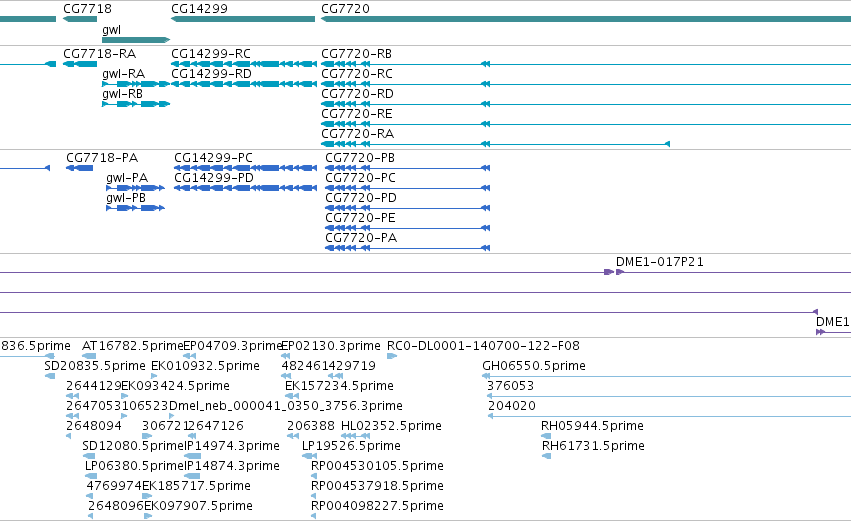The image size is (851, 521).
Task: Select EST RP004530105.5prime
Action: click(377, 466)
